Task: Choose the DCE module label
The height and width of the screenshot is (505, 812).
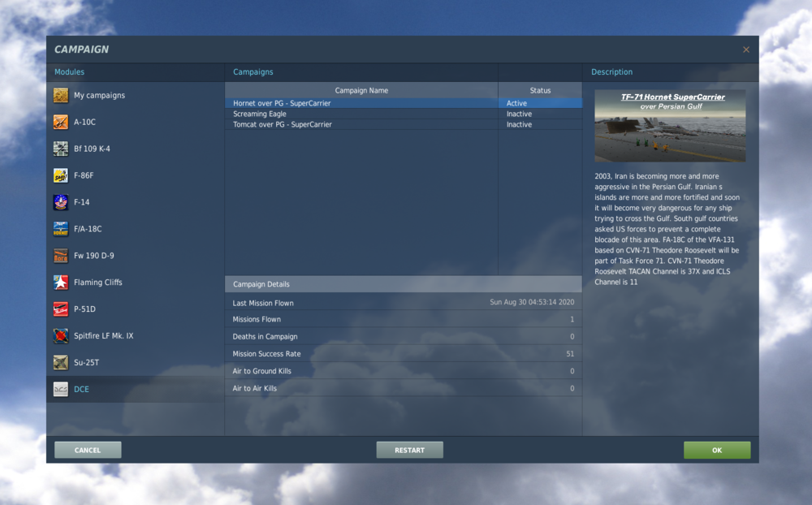Action: click(x=81, y=389)
